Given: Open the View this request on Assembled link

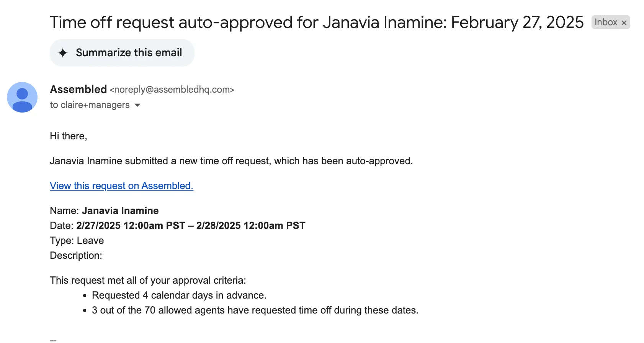Looking at the screenshot, I should [121, 186].
